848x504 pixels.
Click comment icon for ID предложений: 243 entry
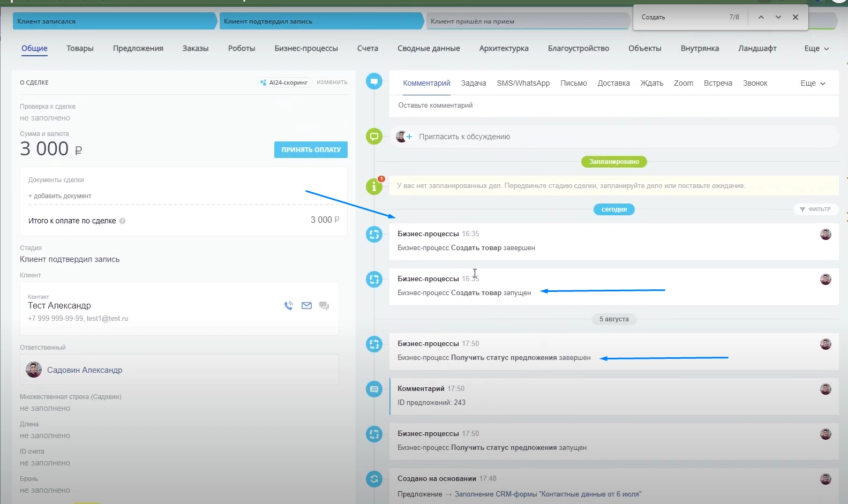(374, 389)
